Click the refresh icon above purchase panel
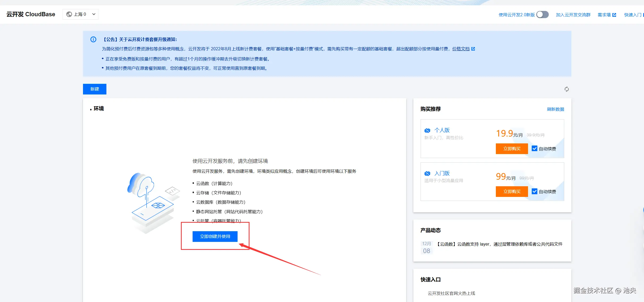This screenshot has height=302, width=644. pyautogui.click(x=567, y=89)
